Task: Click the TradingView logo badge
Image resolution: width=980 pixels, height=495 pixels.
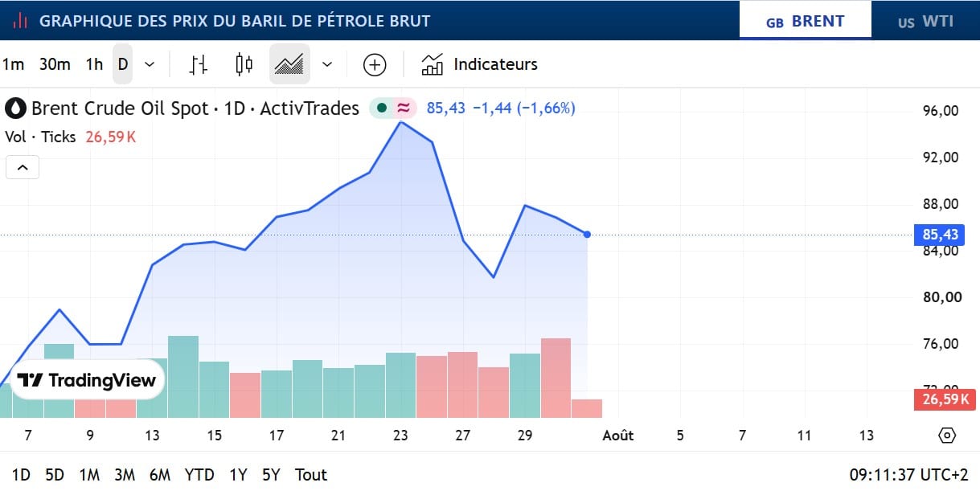Action: pos(87,380)
